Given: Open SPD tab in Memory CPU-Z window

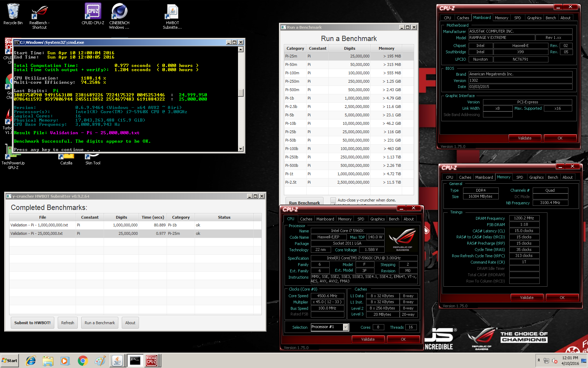Looking at the screenshot, I should (520, 177).
